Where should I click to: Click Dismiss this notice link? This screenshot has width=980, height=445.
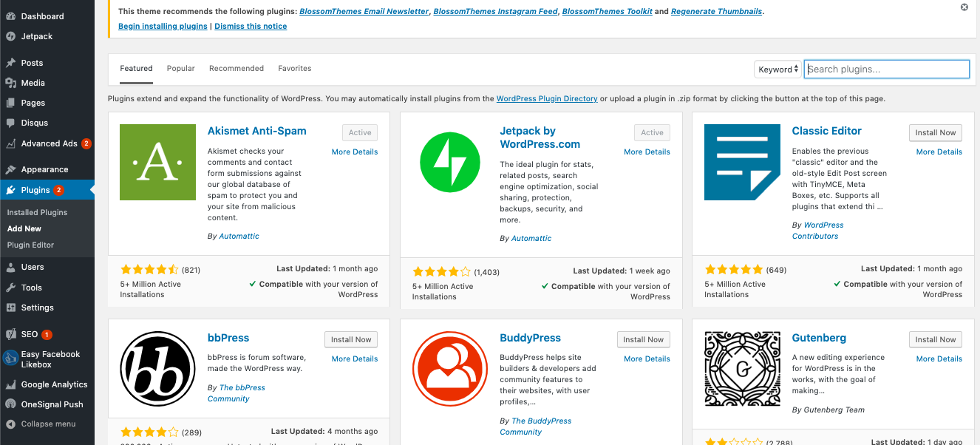click(251, 26)
